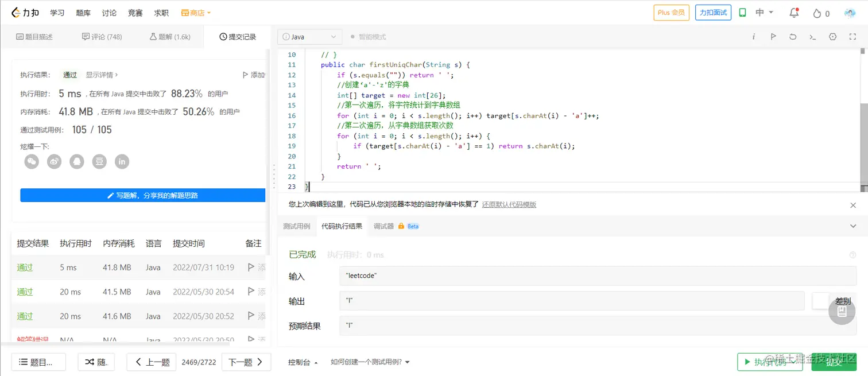Pick a random problem with 随机 button
This screenshot has width=868, height=376.
point(96,362)
